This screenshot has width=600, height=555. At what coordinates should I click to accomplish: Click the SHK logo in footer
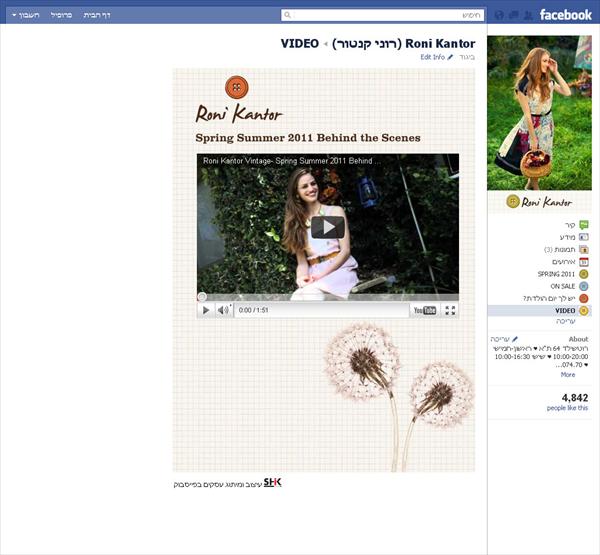point(272,482)
